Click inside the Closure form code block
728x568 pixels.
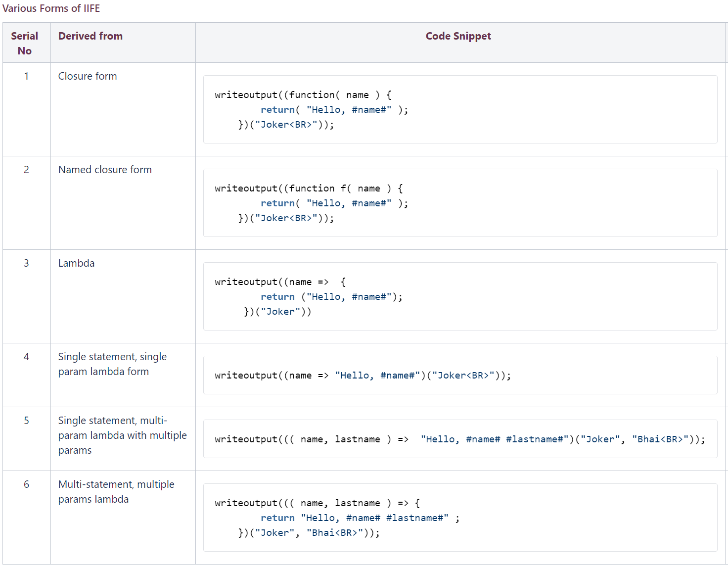tap(460, 109)
